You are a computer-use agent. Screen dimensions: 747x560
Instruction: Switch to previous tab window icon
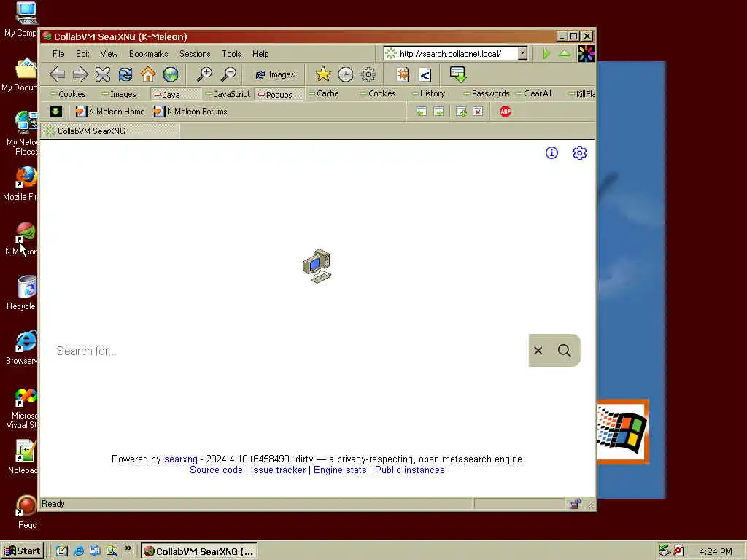pyautogui.click(x=421, y=112)
